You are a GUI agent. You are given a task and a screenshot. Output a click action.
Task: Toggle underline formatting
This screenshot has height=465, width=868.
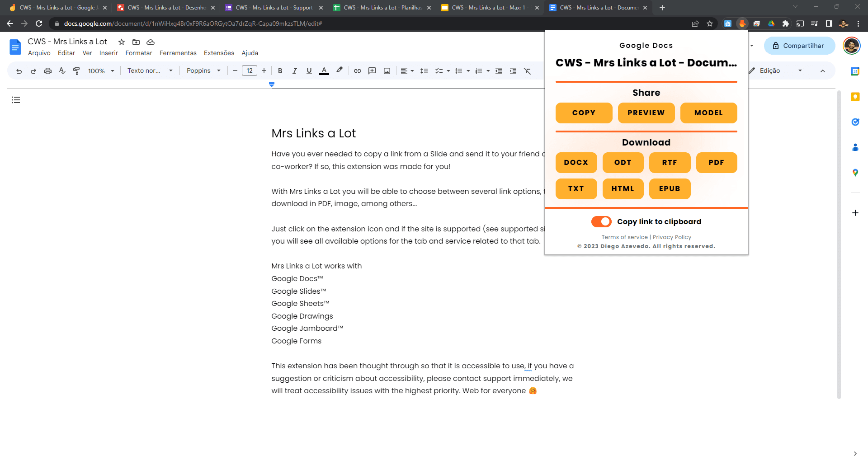tap(309, 71)
